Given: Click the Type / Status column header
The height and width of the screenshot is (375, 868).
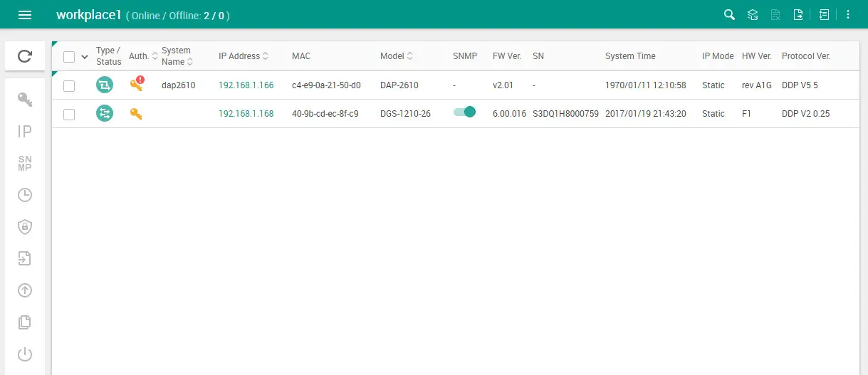Looking at the screenshot, I should tap(109, 56).
